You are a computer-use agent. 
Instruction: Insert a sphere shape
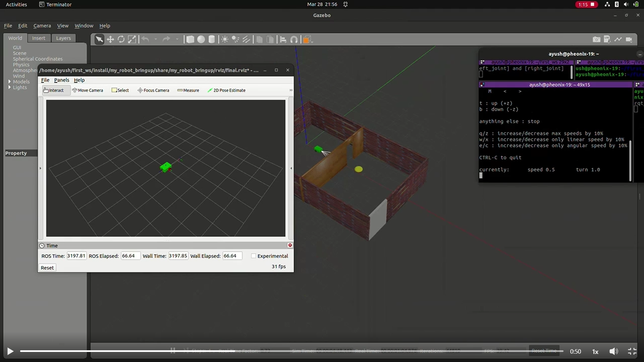pyautogui.click(x=201, y=40)
